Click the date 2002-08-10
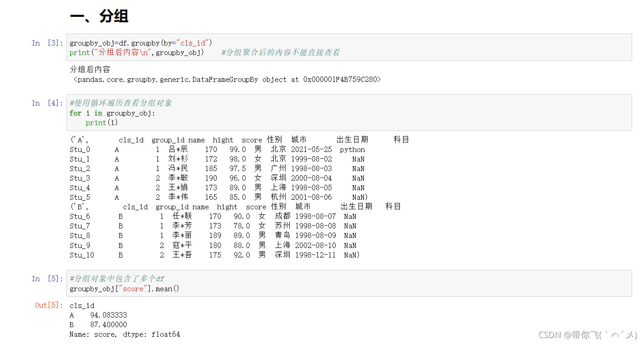This screenshot has height=344, width=644. [x=316, y=246]
